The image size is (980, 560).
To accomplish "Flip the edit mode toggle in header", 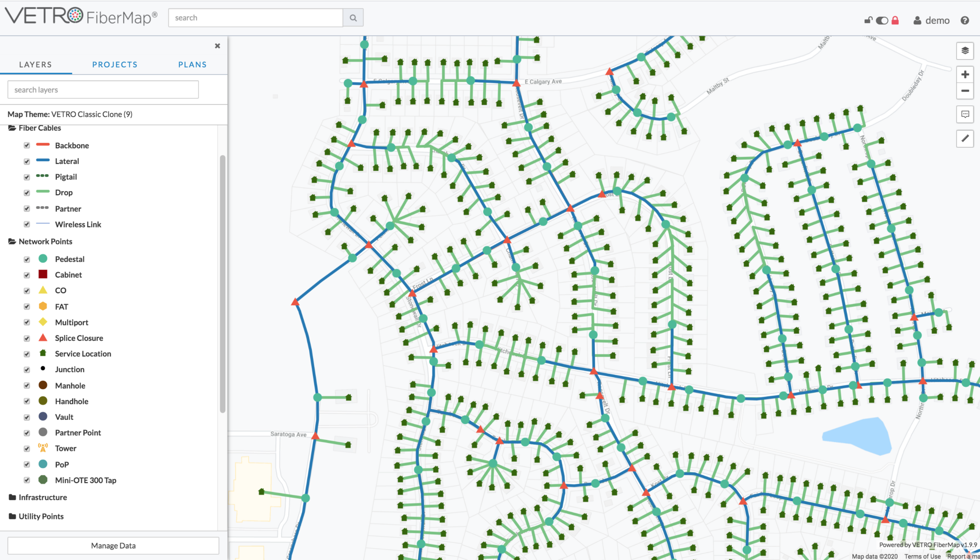I will point(881,20).
